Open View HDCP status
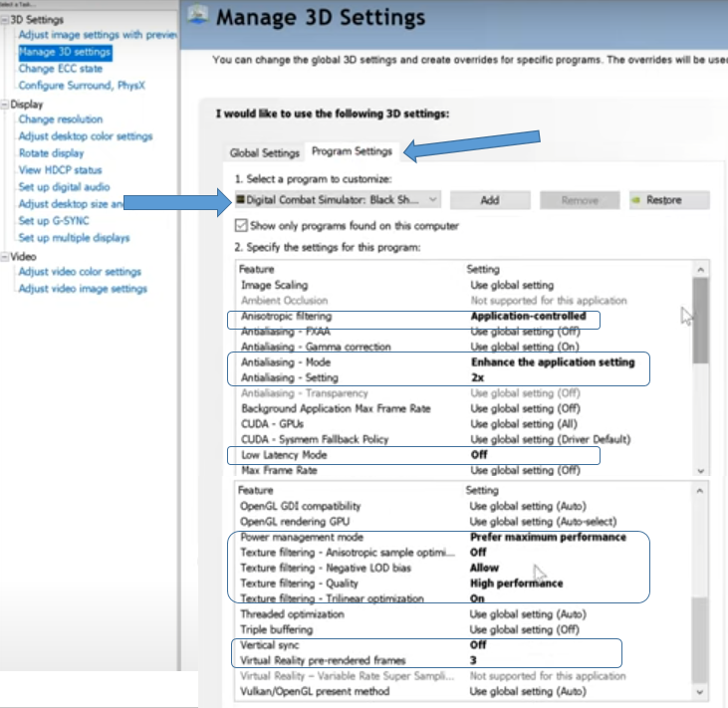Image resolution: width=728 pixels, height=708 pixels. tap(60, 170)
